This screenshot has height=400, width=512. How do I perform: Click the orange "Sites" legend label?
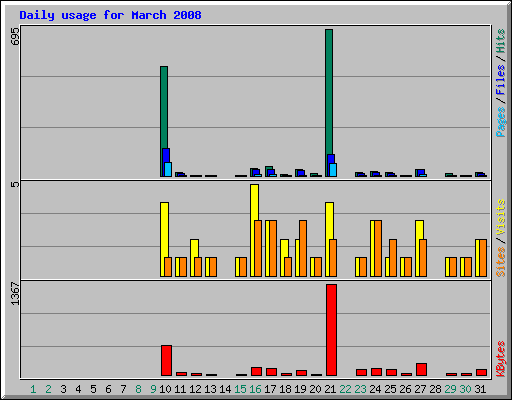click(501, 262)
